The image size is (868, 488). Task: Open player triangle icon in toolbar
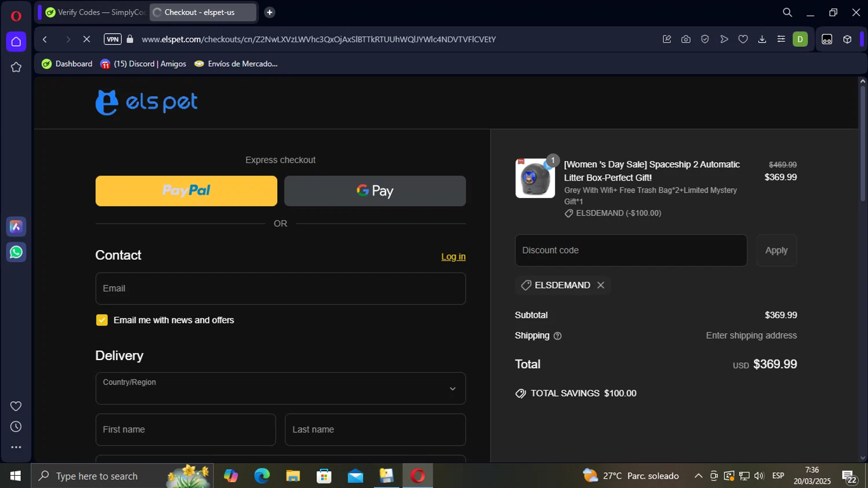pos(724,39)
